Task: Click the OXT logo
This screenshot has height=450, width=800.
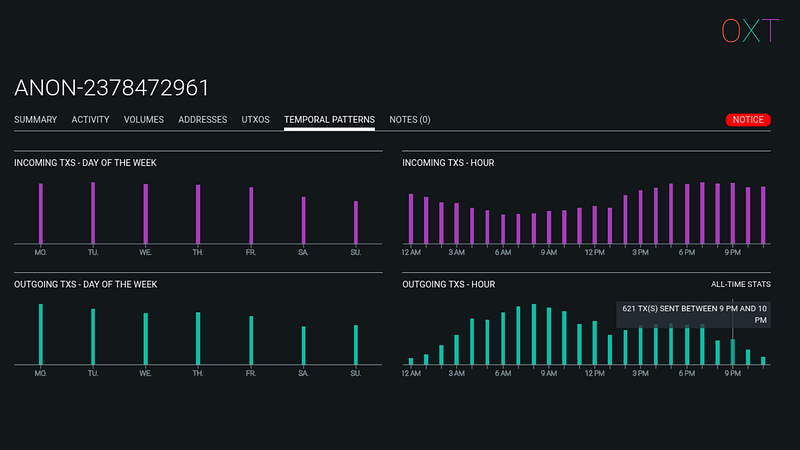Action: click(749, 31)
